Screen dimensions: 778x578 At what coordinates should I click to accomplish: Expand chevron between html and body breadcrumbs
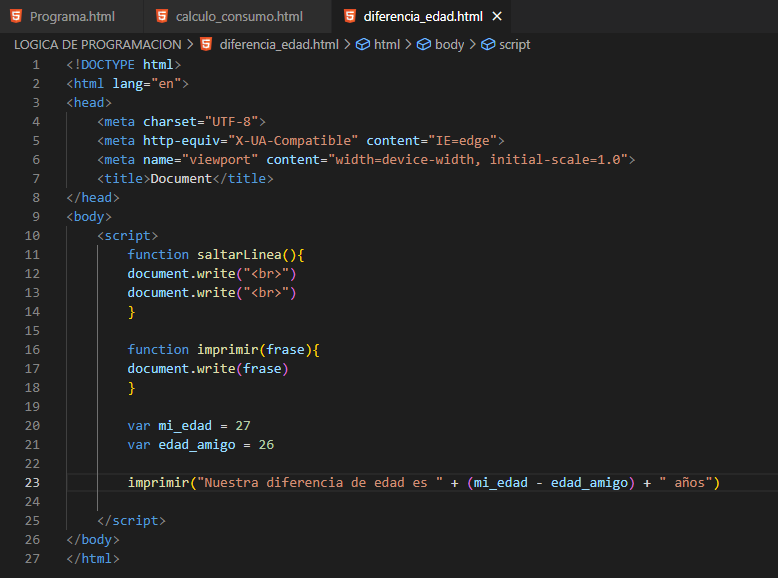[x=408, y=45]
